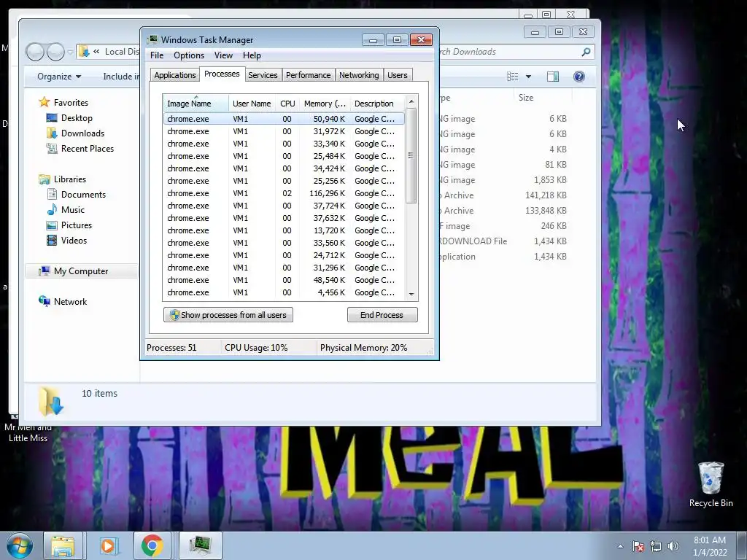Image resolution: width=747 pixels, height=560 pixels.
Task: Click the network tray icon
Action: 656,546
